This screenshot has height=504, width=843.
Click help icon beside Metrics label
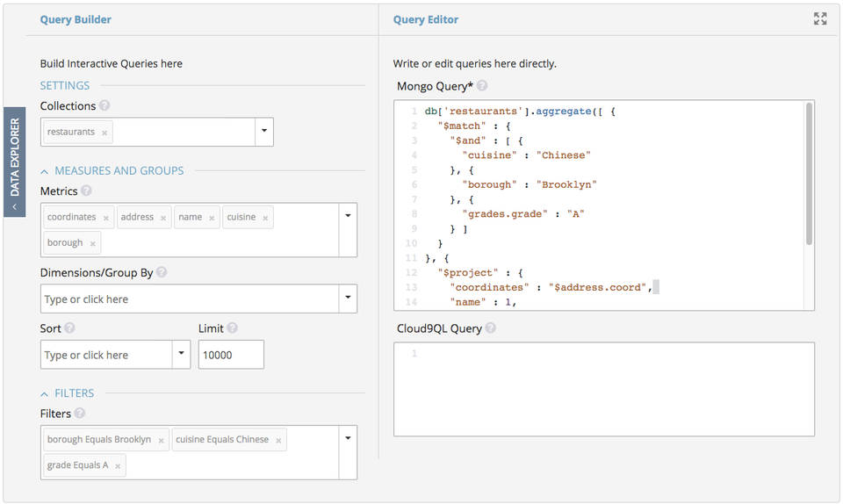pyautogui.click(x=86, y=191)
